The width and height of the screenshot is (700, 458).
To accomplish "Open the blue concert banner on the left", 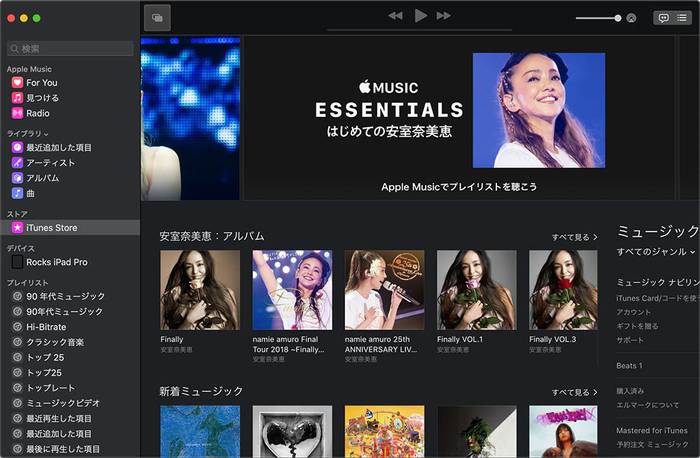I will click(x=190, y=118).
